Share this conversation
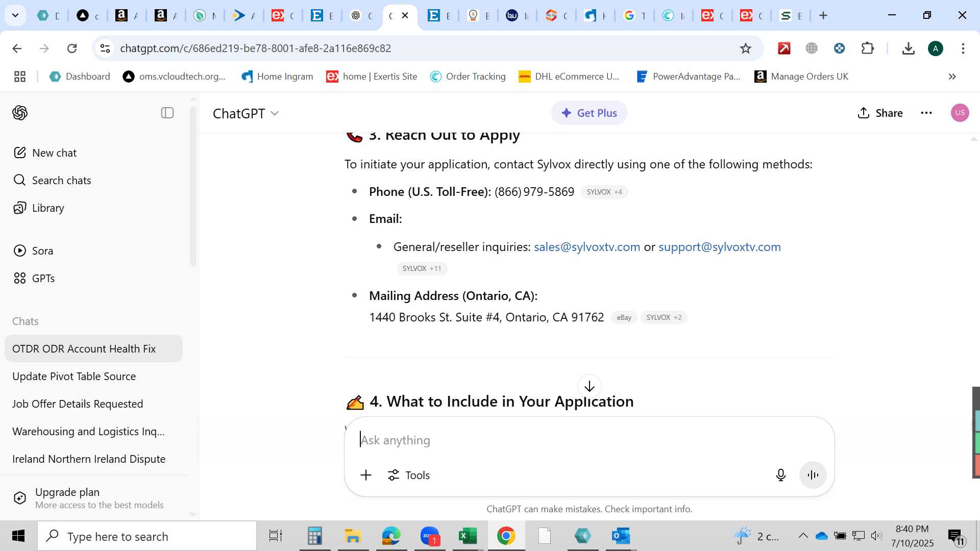This screenshot has width=980, height=551. pyautogui.click(x=880, y=113)
